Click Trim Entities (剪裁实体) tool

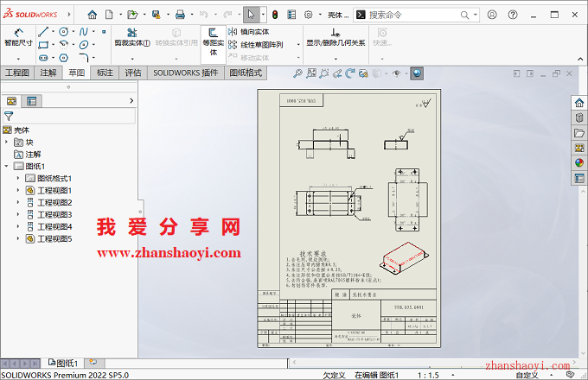point(132,37)
